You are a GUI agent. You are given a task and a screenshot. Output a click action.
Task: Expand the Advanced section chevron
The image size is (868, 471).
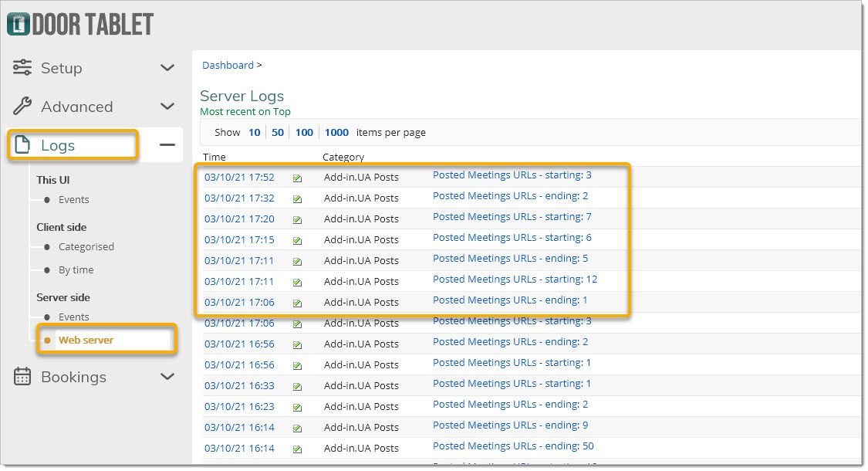tap(167, 107)
